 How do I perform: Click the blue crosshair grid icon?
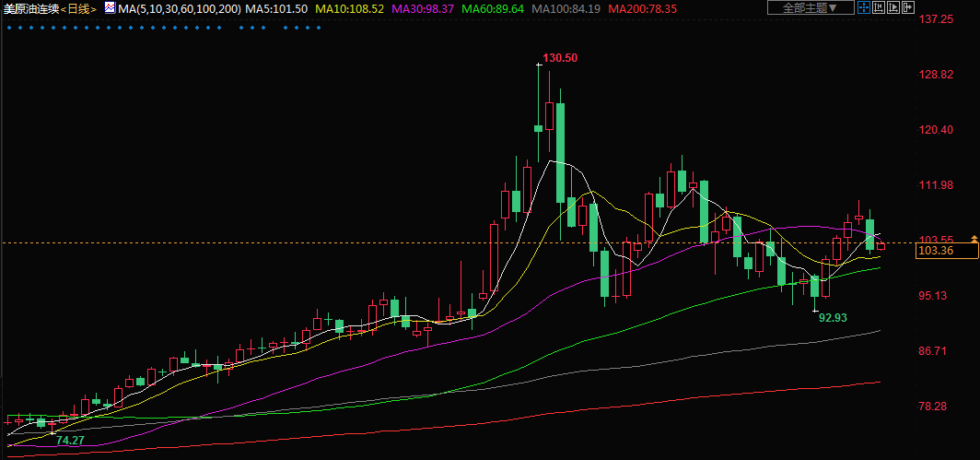coord(862,8)
